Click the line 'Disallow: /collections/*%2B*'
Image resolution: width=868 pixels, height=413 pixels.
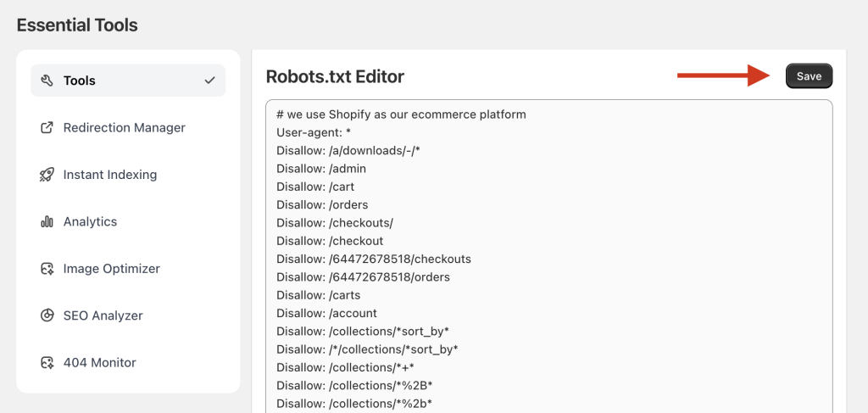pyautogui.click(x=354, y=386)
